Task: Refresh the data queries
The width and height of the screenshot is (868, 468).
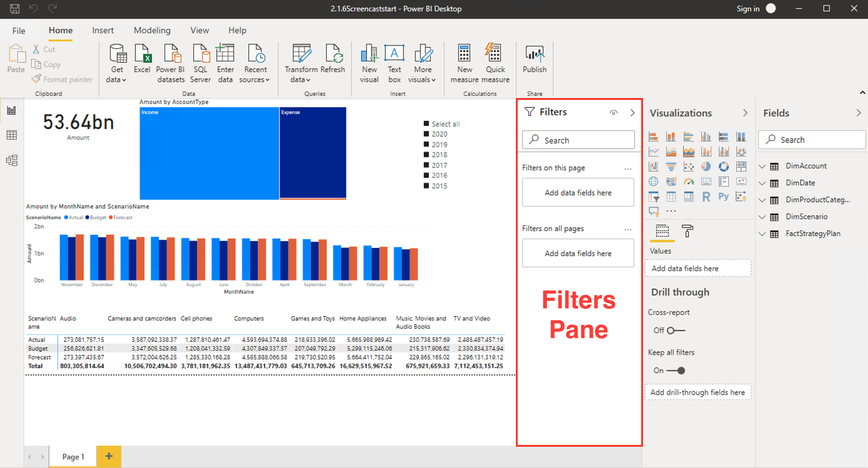Action: (333, 59)
